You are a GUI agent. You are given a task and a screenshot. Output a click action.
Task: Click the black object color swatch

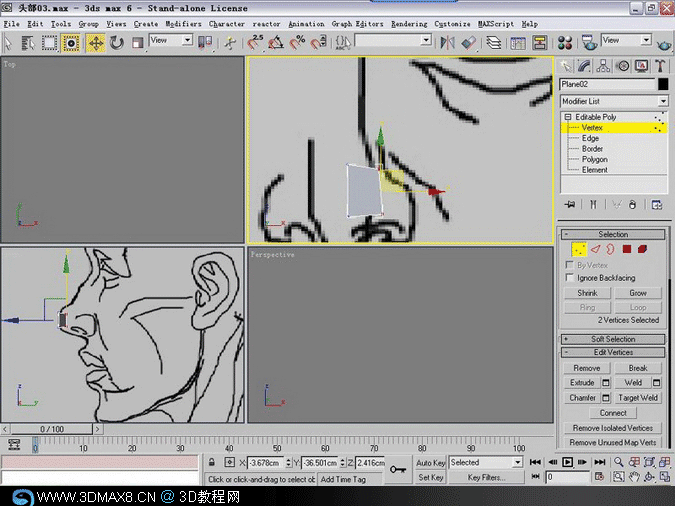pyautogui.click(x=662, y=85)
